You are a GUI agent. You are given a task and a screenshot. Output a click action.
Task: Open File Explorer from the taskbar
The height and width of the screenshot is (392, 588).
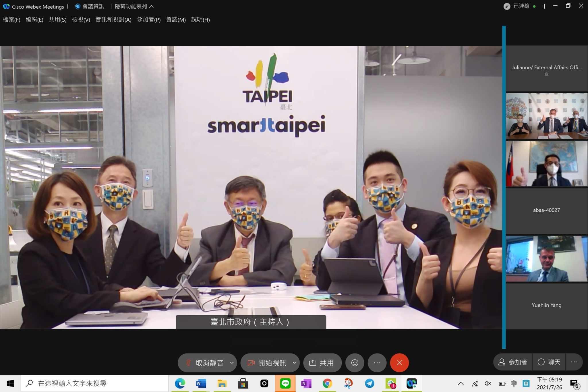coord(222,383)
